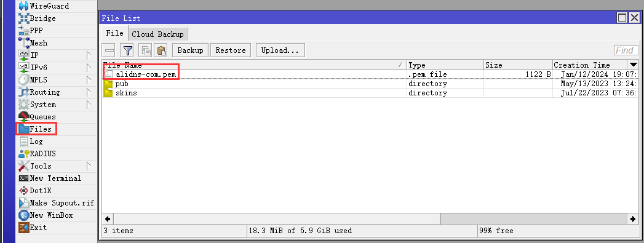Image resolution: width=644 pixels, height=243 pixels.
Task: Open Files in the sidebar
Action: pos(35,129)
